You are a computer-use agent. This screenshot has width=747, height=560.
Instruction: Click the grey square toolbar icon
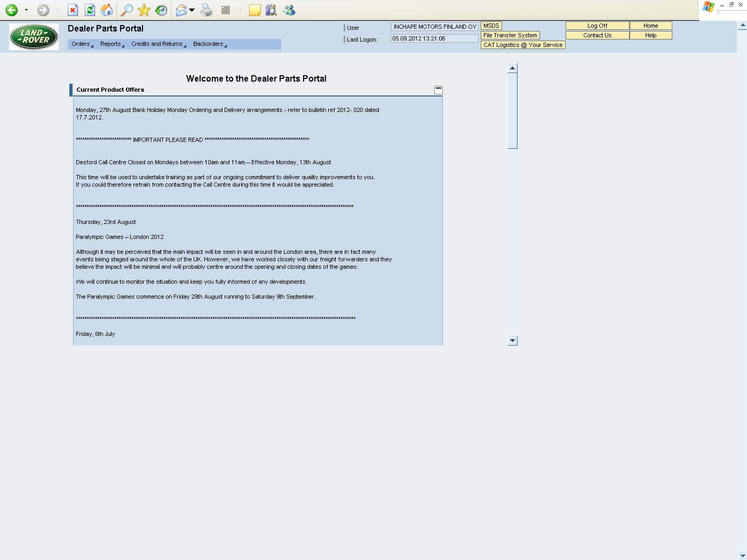pos(226,10)
